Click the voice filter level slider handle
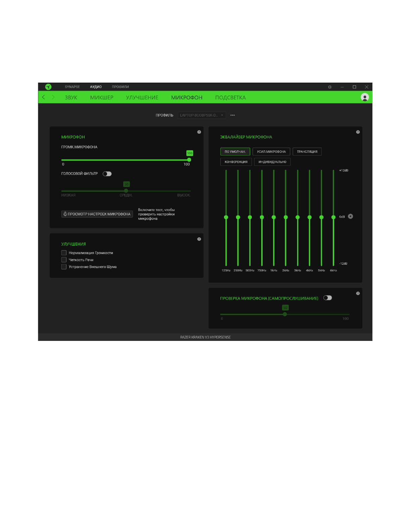This screenshot has width=411, height=532. 126,191
